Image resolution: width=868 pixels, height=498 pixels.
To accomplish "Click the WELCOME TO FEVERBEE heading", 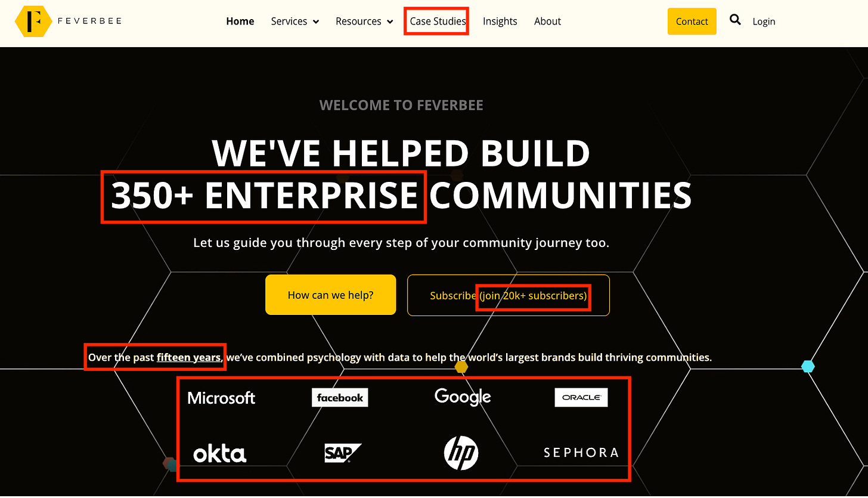I will (x=401, y=106).
